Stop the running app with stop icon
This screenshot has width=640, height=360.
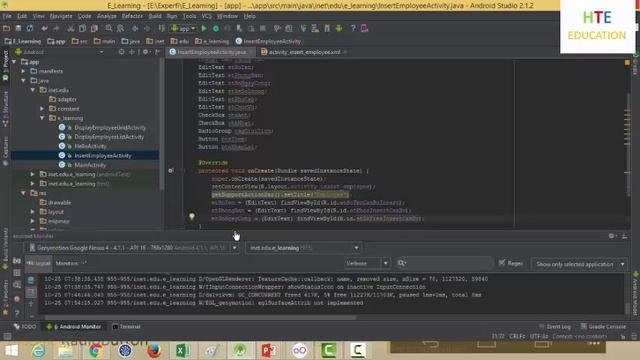click(x=263, y=29)
